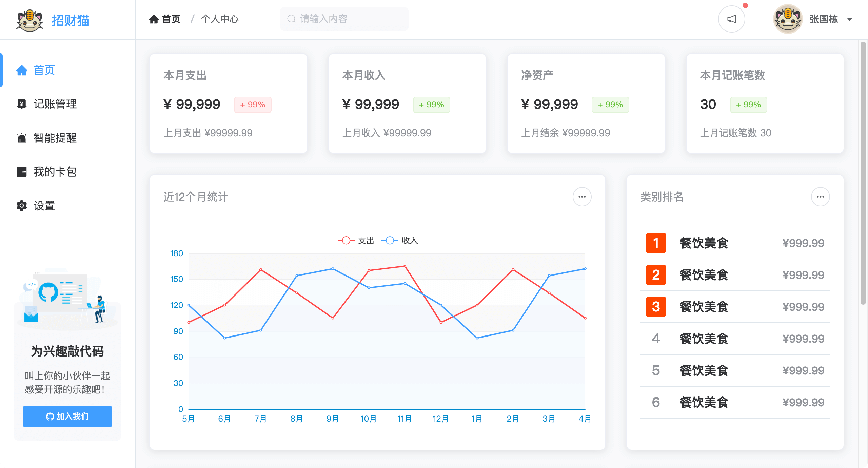Click the user avatar image
The image size is (868, 468).
tap(787, 19)
